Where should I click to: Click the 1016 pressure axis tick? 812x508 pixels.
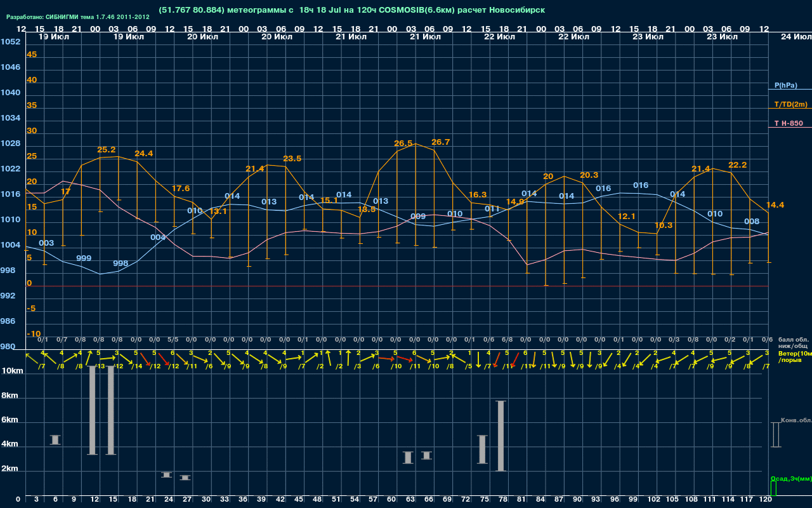point(10,194)
